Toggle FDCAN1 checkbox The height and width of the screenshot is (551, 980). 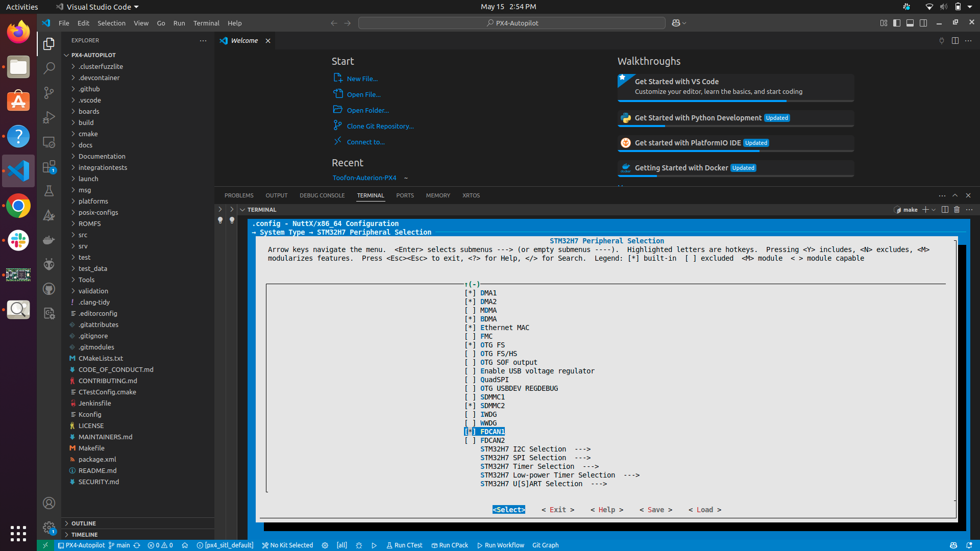tap(470, 432)
